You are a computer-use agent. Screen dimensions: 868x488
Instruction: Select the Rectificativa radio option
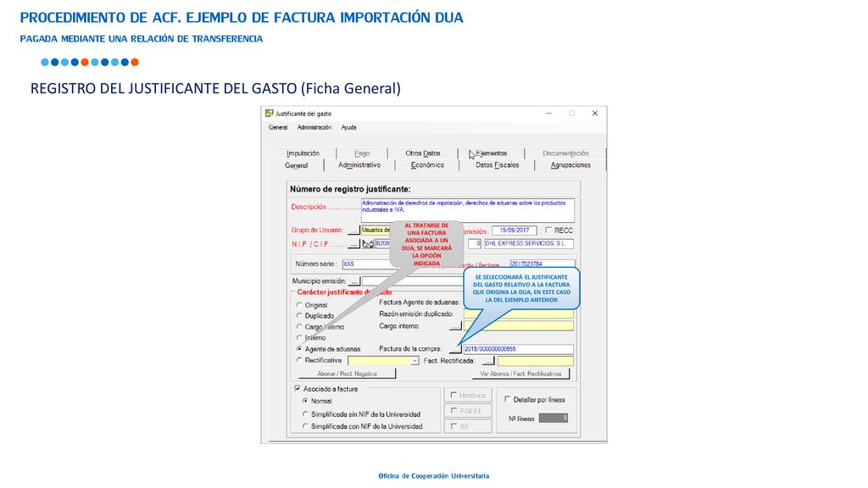coord(299,360)
